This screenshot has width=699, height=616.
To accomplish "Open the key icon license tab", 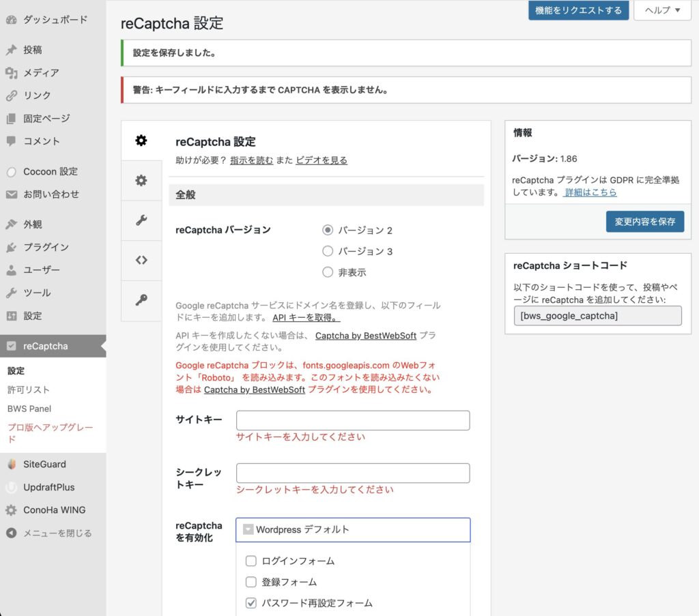I will [141, 300].
